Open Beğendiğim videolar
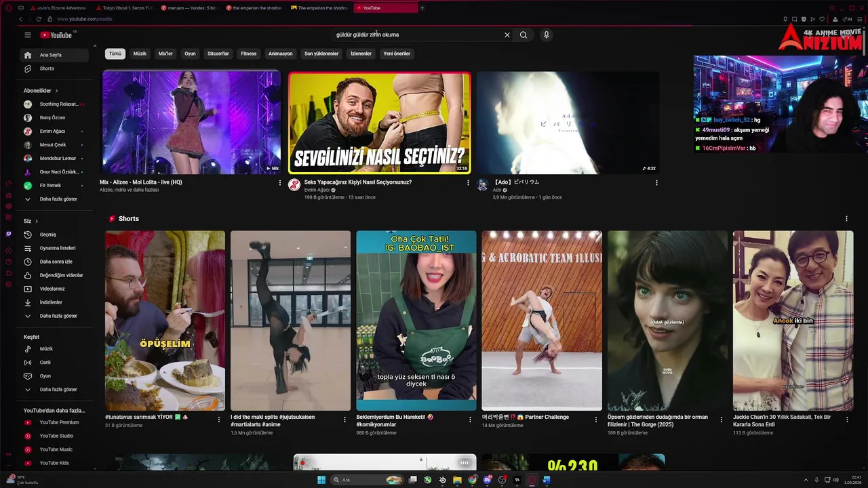Viewport: 868px width, 488px height. (55, 275)
